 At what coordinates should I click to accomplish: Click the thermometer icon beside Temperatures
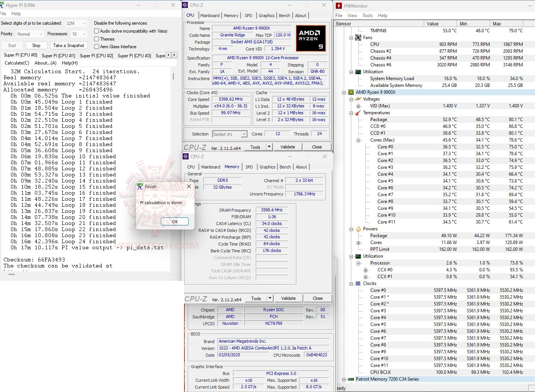tap(357, 113)
